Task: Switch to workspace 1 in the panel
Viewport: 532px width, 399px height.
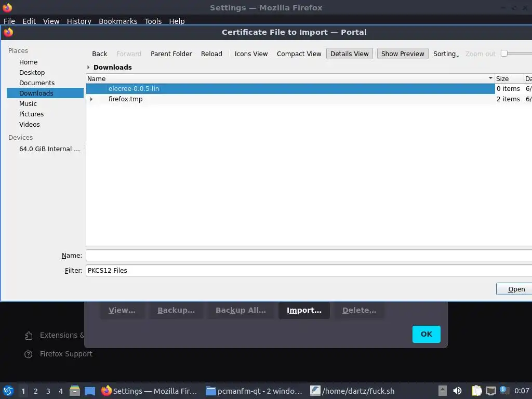Action: (x=23, y=391)
